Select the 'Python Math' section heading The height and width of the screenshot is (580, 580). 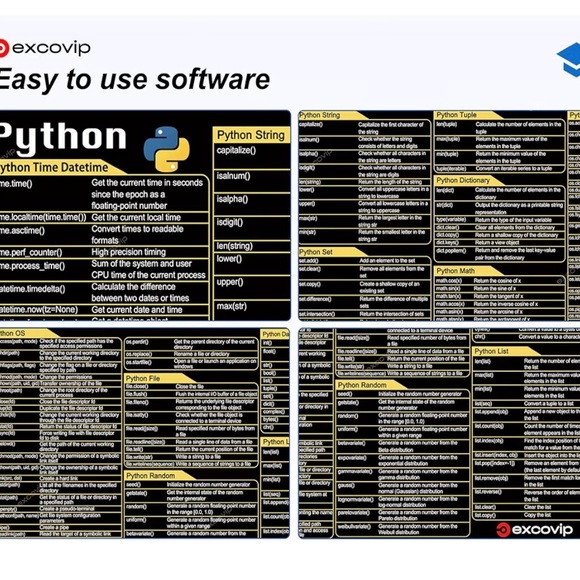(x=456, y=271)
